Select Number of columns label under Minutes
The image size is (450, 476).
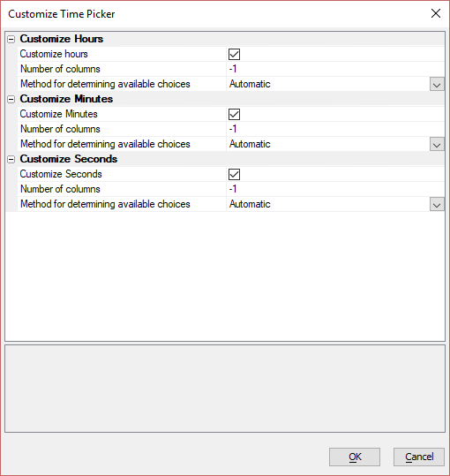click(x=60, y=129)
